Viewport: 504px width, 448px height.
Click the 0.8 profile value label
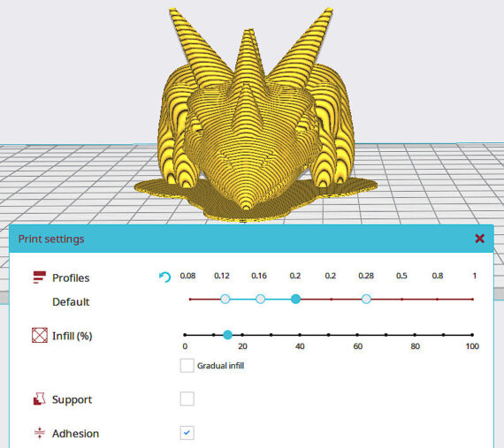438,276
